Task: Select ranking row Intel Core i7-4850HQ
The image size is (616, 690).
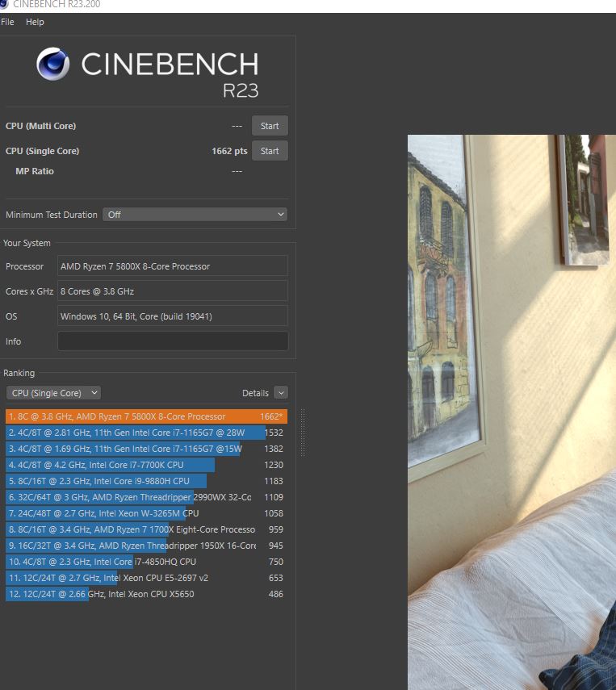Action: point(146,562)
